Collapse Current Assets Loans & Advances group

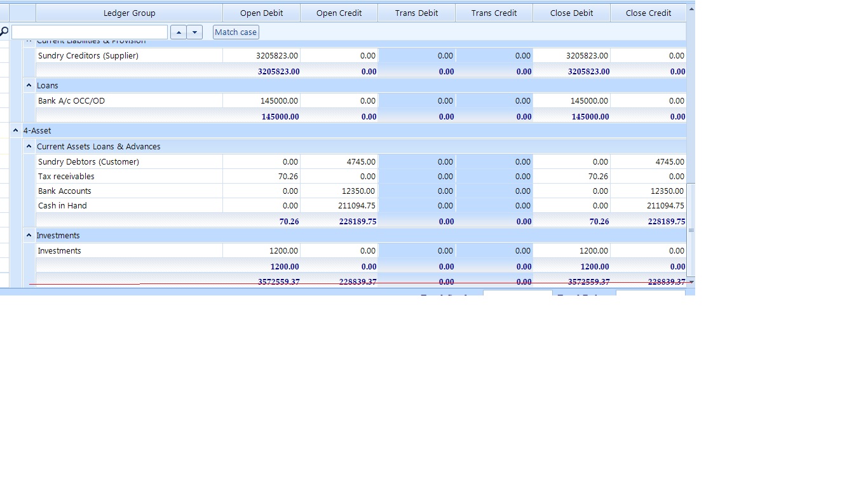click(29, 146)
